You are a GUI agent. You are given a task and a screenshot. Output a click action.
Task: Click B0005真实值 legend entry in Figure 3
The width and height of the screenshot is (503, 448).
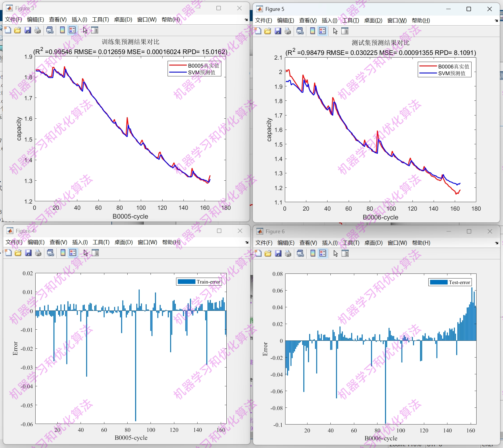pos(194,66)
